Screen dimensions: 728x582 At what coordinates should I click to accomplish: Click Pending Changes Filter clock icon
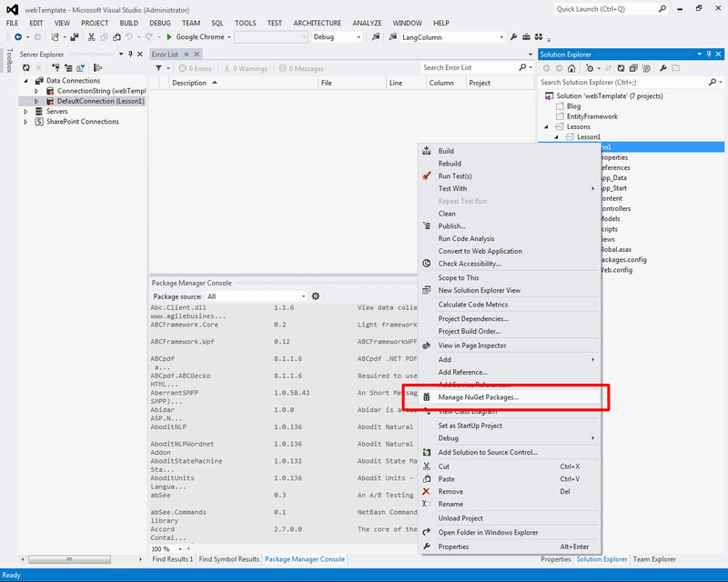tap(590, 68)
